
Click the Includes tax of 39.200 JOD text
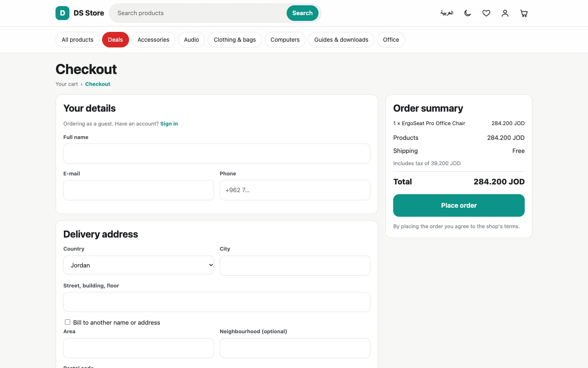coord(427,163)
